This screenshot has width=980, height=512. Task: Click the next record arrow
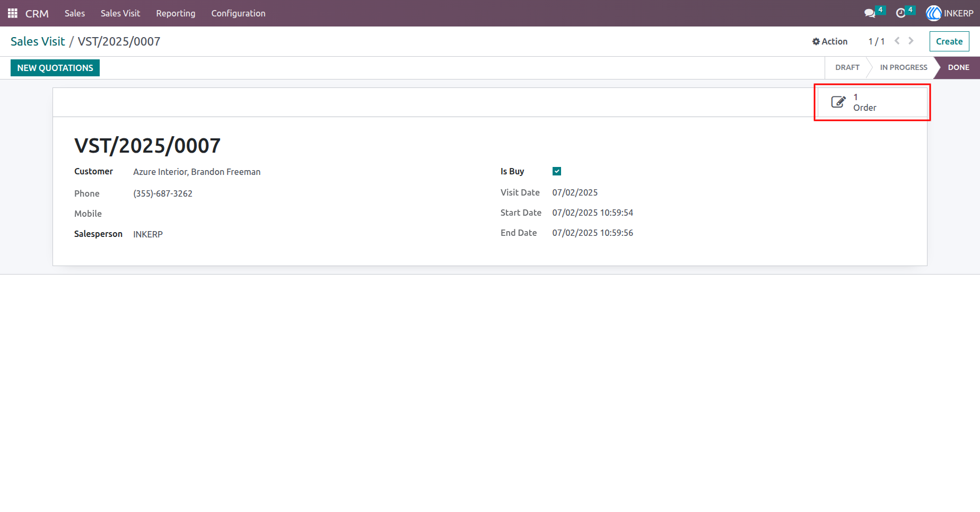pyautogui.click(x=911, y=41)
